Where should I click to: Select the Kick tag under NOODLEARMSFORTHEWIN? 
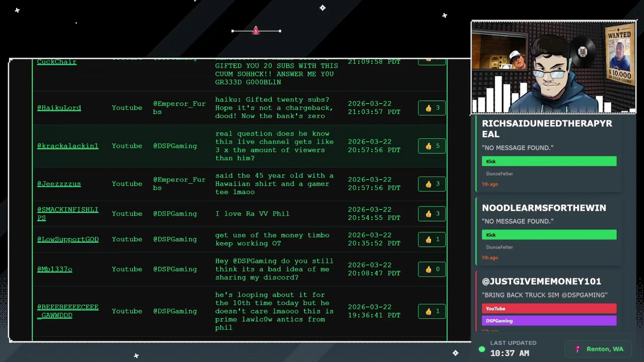(x=549, y=235)
